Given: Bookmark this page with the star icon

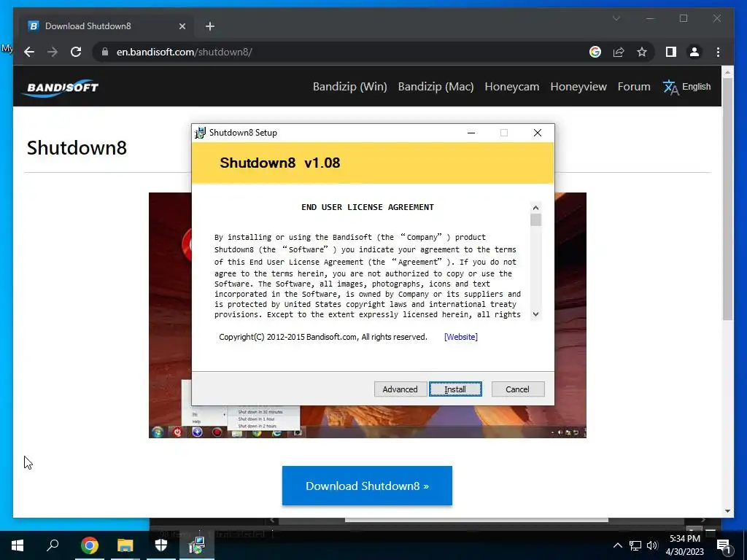Looking at the screenshot, I should (642, 52).
